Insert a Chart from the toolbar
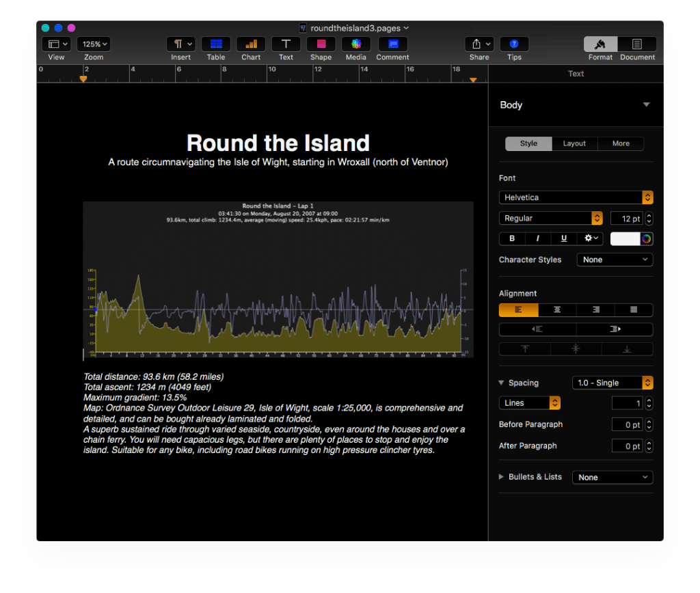This screenshot has height=593, width=700. [x=251, y=44]
